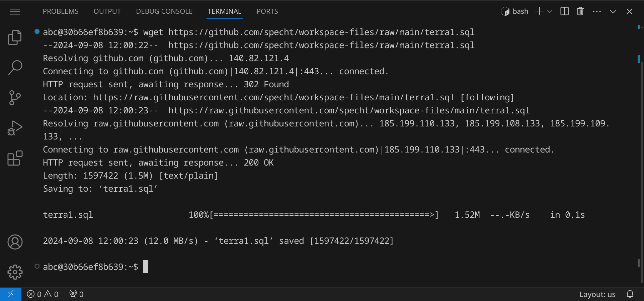The height and width of the screenshot is (301, 644).
Task: Hide the panel with close X
Action: coord(629,11)
